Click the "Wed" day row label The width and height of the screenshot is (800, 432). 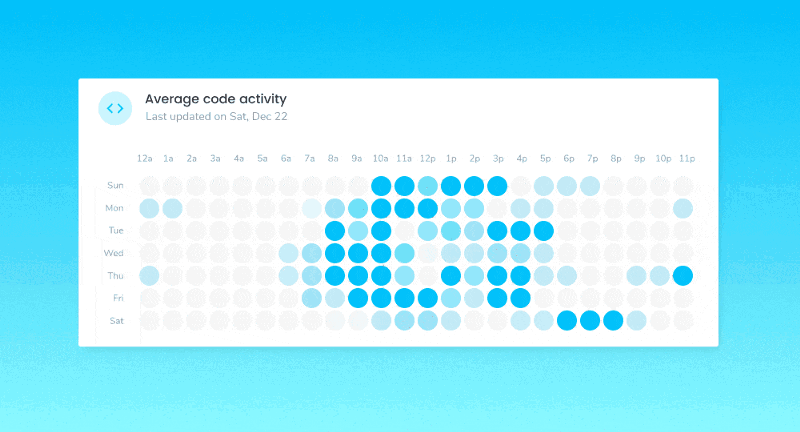tap(115, 253)
